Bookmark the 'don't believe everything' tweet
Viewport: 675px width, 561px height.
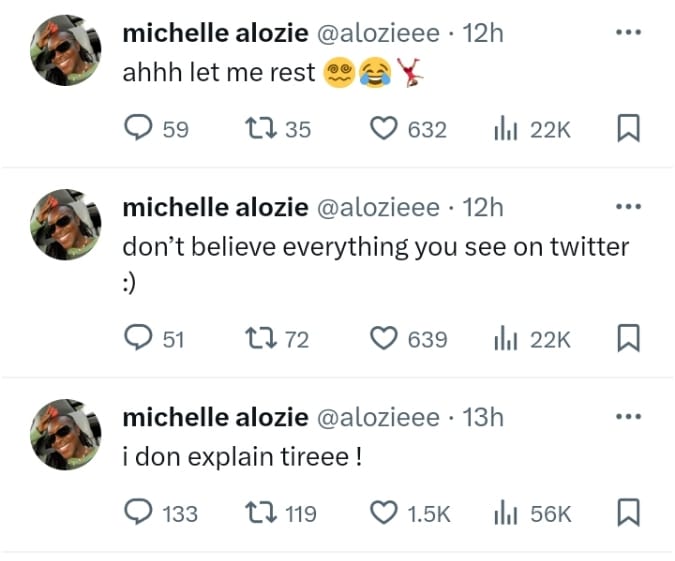(629, 338)
